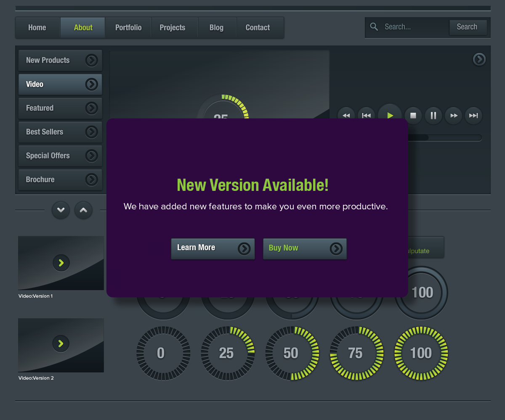Image resolution: width=505 pixels, height=420 pixels.
Task: Select Contact in the navigation bar
Action: 258,28
